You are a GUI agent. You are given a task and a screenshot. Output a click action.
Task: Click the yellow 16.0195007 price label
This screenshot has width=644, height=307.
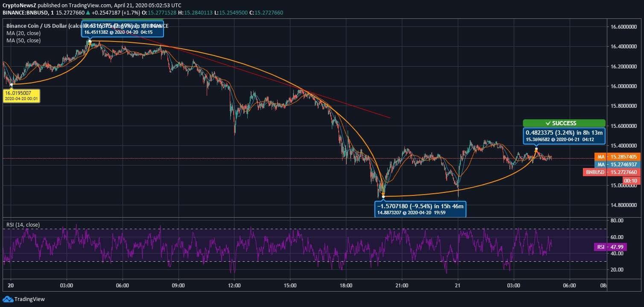pos(21,95)
